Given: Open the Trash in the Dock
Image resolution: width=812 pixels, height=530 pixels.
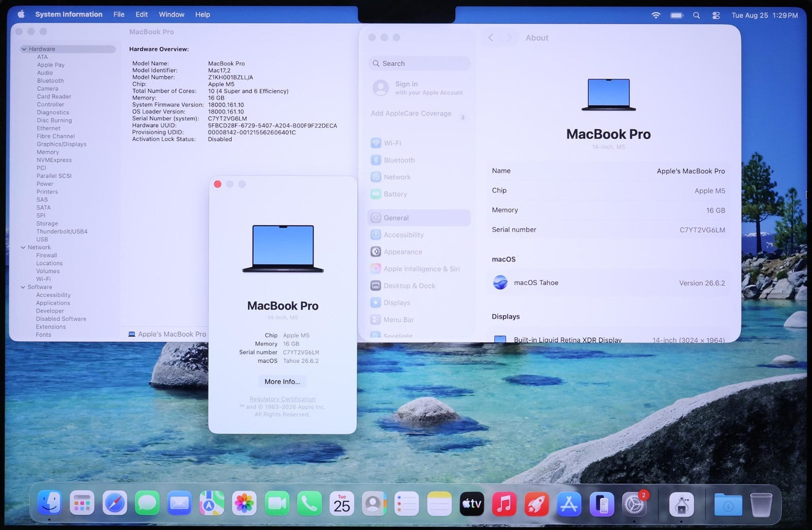Looking at the screenshot, I should [761, 504].
